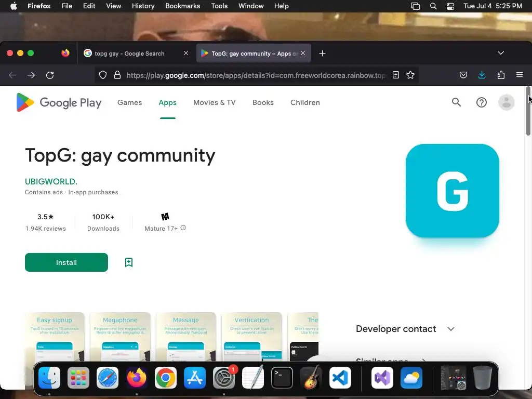Open the Verification screenshot
Viewport: 532px width, 399px height.
pyautogui.click(x=251, y=337)
